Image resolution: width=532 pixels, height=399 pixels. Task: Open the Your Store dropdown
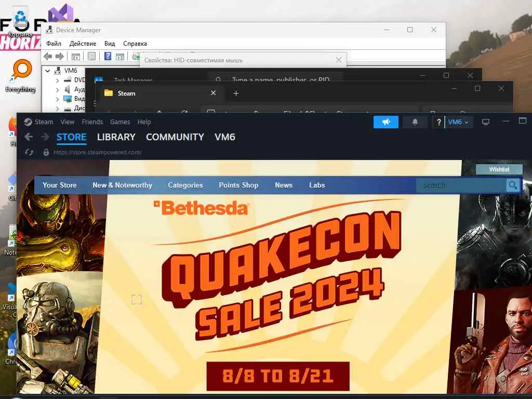[x=59, y=185]
